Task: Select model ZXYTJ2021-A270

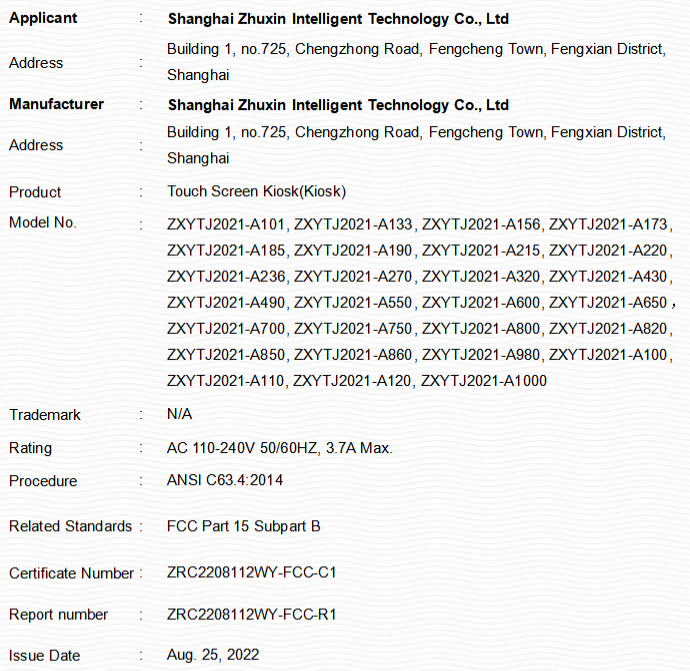Action: point(353,276)
